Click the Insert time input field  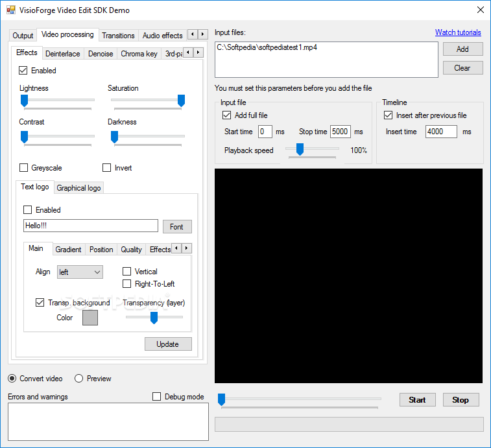(441, 132)
